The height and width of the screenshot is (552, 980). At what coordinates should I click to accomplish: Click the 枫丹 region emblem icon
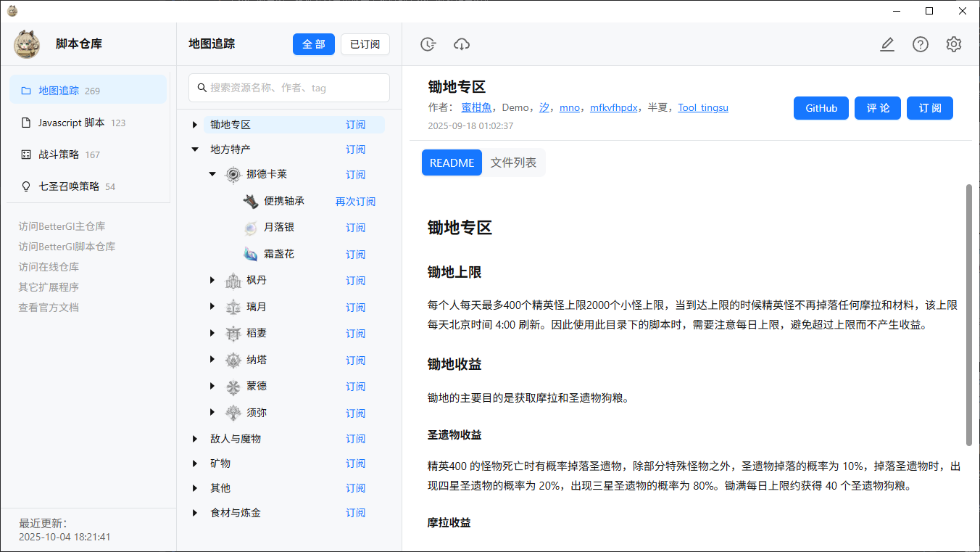pyautogui.click(x=233, y=280)
